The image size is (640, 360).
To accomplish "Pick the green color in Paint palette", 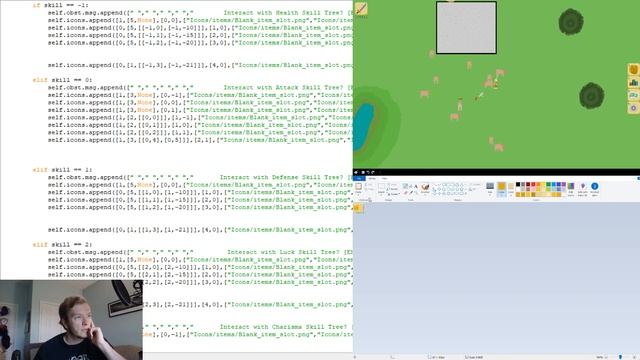I will tap(548, 184).
